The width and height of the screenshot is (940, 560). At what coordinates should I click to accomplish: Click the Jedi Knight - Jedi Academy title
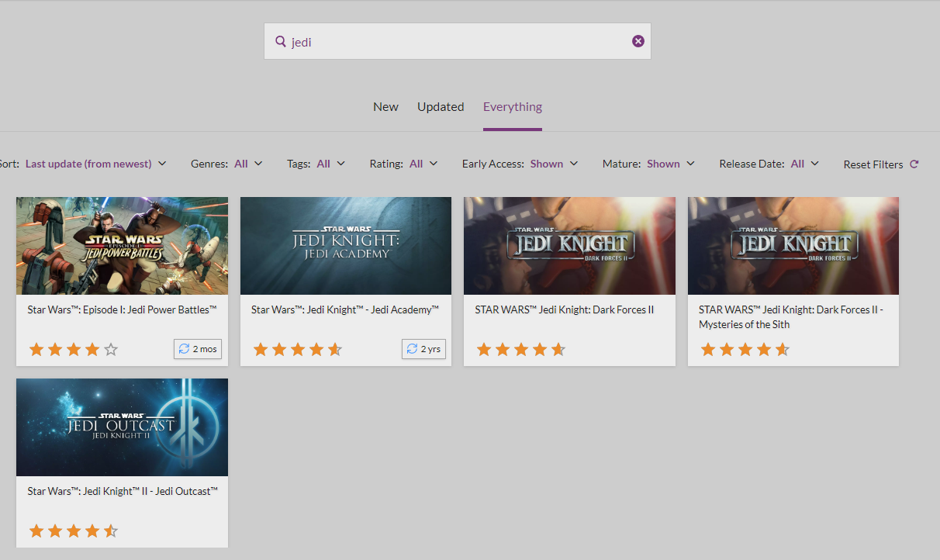coord(345,309)
